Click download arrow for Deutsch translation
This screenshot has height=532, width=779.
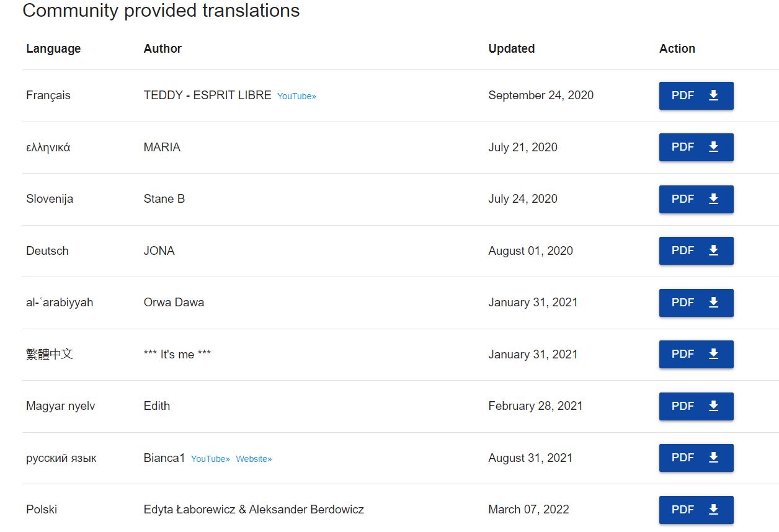tap(713, 250)
